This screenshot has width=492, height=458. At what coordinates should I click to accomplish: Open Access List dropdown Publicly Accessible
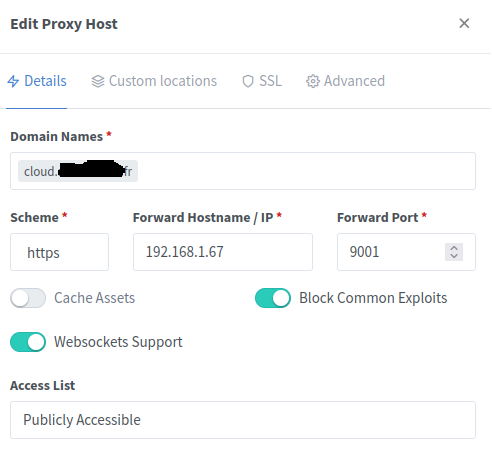(x=243, y=420)
